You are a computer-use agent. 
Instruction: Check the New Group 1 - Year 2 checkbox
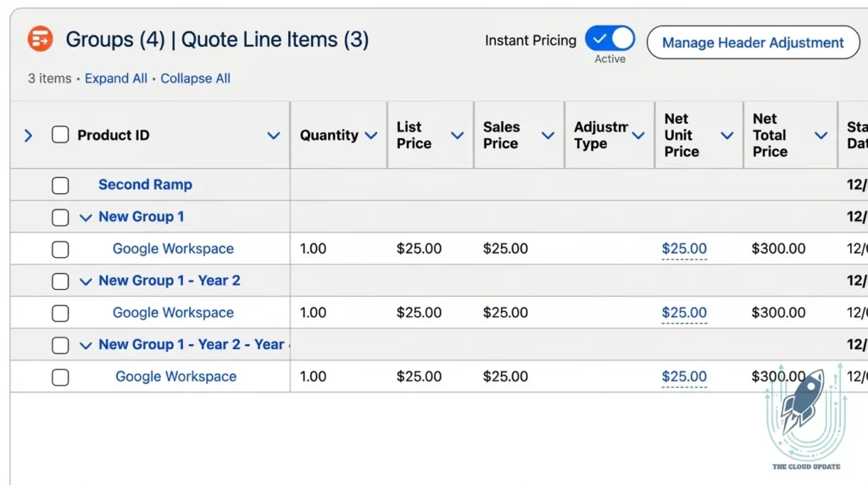(x=60, y=282)
